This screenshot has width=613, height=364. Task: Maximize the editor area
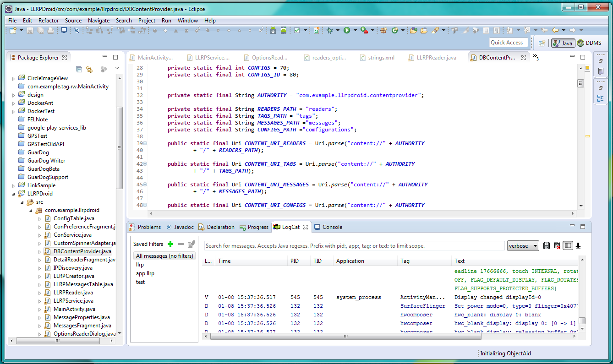click(x=583, y=57)
